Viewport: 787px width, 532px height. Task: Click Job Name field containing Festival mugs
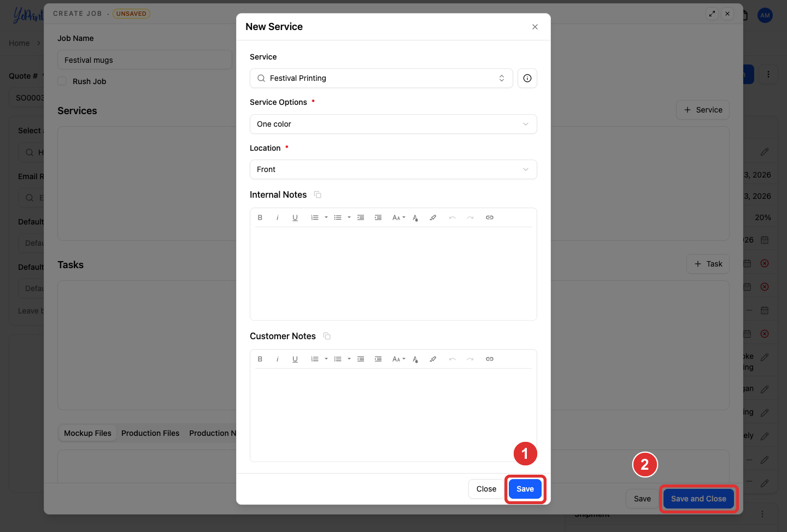[x=145, y=60]
